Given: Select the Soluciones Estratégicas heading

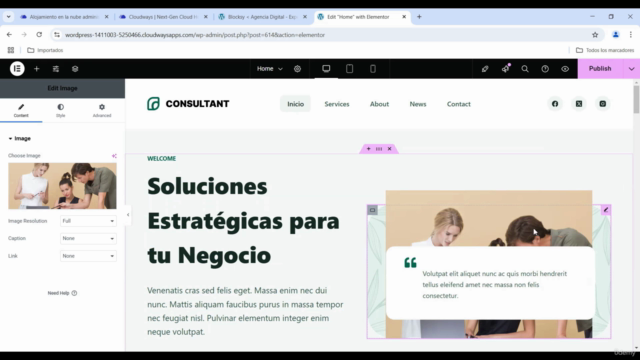Looking at the screenshot, I should [244, 221].
